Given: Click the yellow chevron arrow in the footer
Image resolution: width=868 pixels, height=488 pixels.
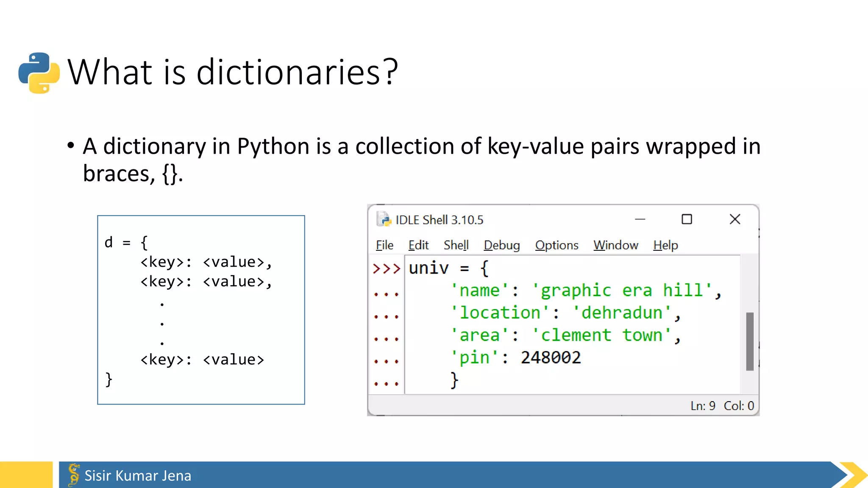Looking at the screenshot, I should pyautogui.click(x=854, y=475).
